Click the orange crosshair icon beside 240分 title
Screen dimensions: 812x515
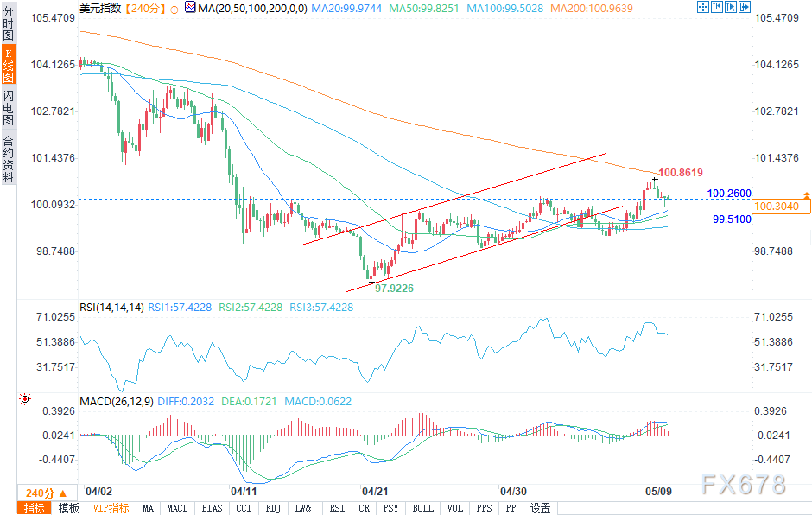click(171, 8)
